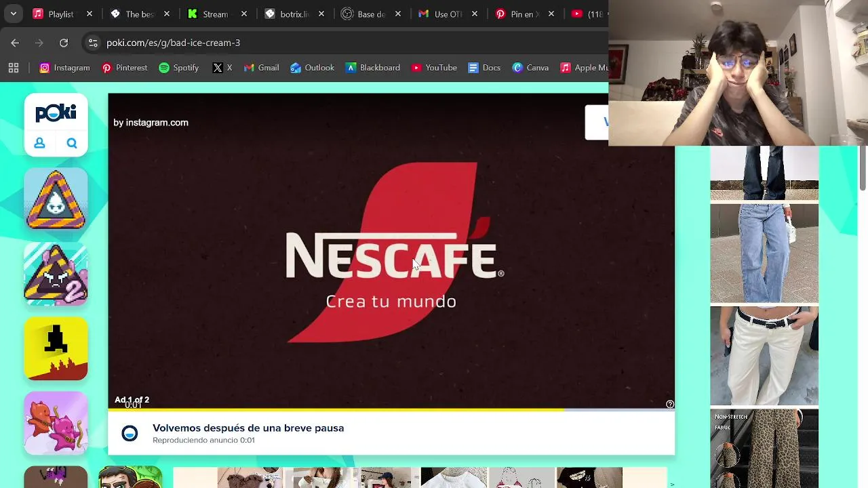Open the yellow black-silhouette game thumbnail
Screen dimensions: 868x488
point(56,348)
